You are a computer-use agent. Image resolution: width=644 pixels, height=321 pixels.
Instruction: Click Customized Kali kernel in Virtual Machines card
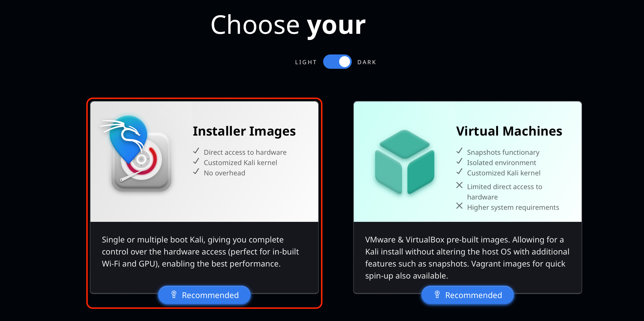[x=503, y=173]
